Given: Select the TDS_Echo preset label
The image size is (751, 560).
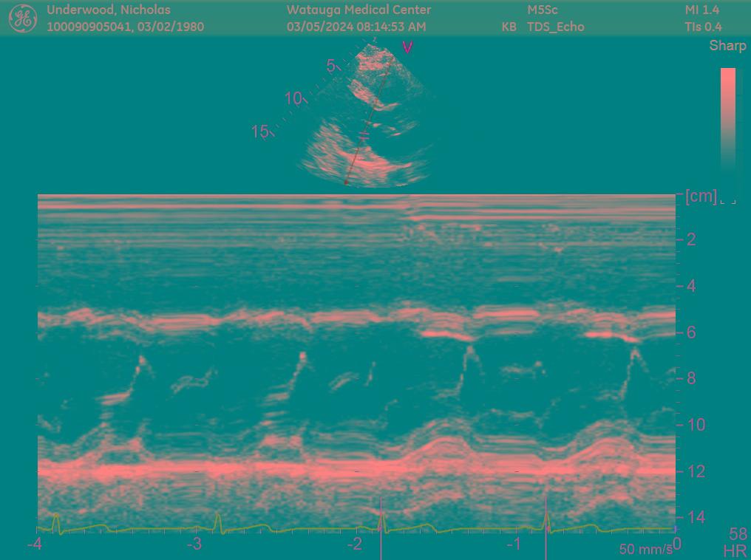Looking at the screenshot, I should pos(556,27).
